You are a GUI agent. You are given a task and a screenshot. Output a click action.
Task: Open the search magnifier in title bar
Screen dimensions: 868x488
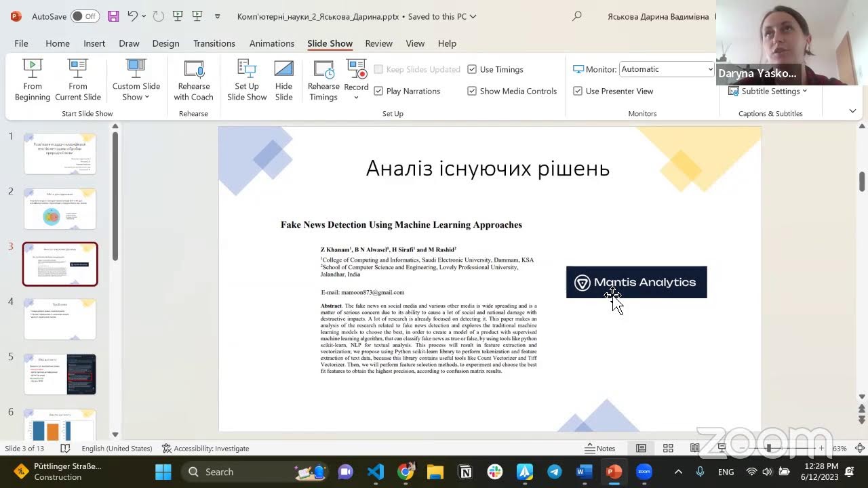pos(577,16)
